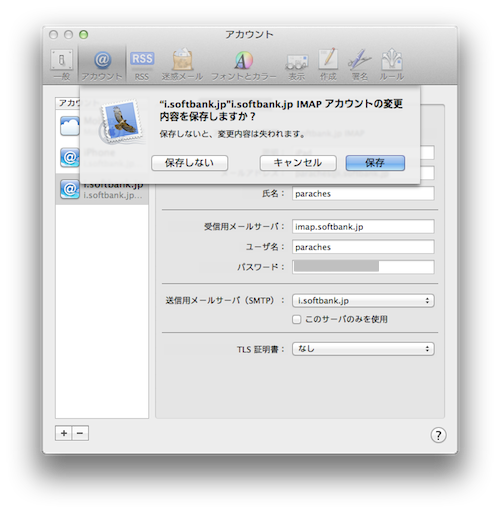Click the キャンセル button
The height and width of the screenshot is (513, 500).
click(x=298, y=163)
